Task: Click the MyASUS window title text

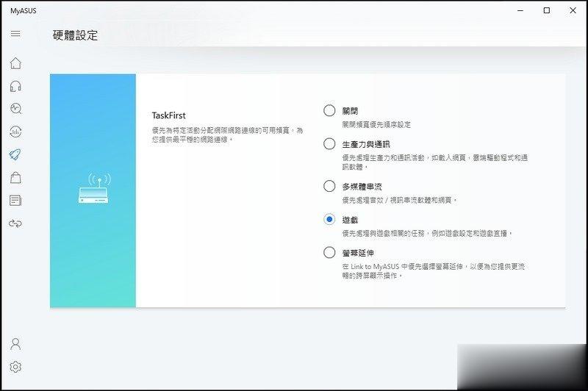Action: coord(24,11)
